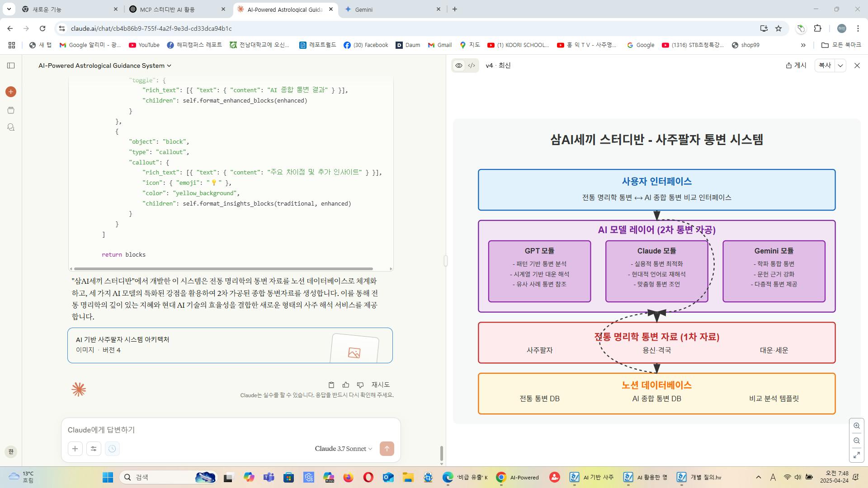Give thumbs down to the response
Screen dimensions: 868x488
coord(360,385)
